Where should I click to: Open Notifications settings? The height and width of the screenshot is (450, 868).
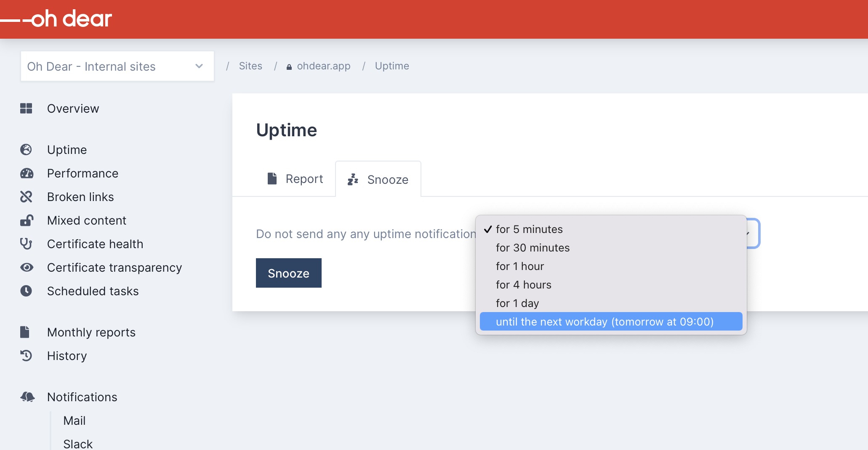[82, 397]
